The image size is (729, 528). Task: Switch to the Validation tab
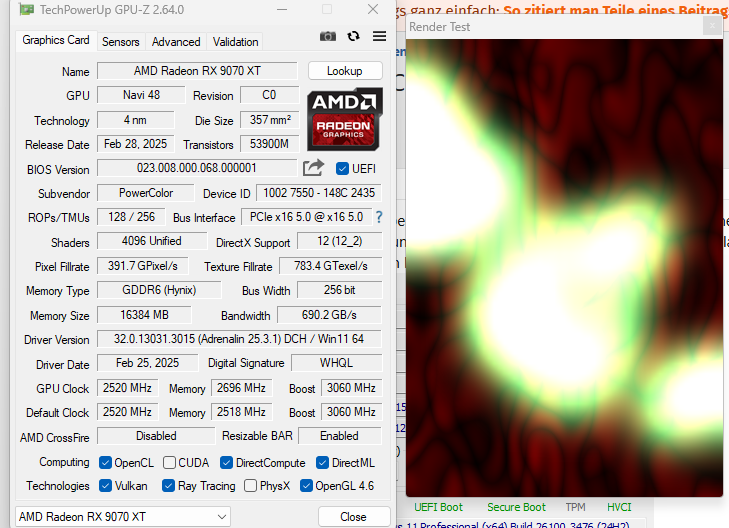[235, 42]
